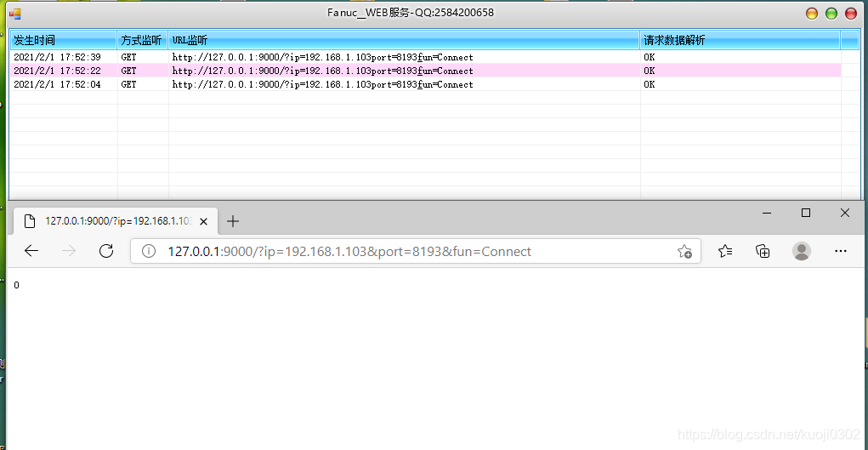
Task: Click GET in the 17:52:39 row
Action: pos(128,57)
